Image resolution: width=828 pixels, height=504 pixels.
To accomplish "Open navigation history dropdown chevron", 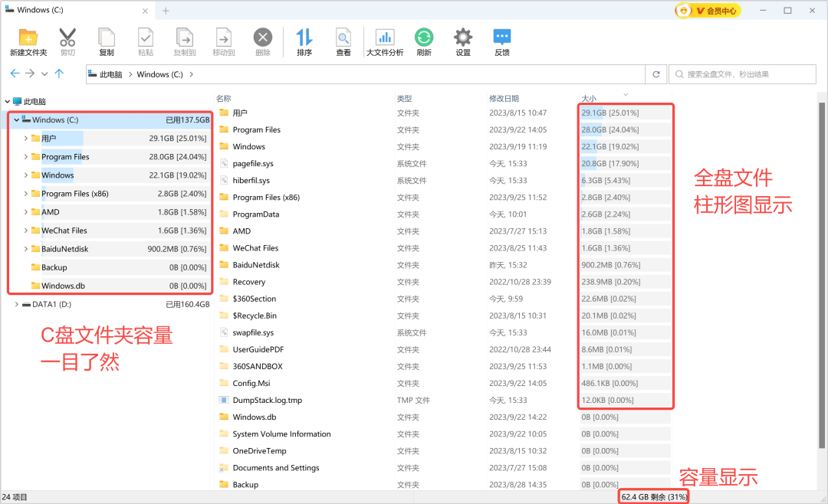I will point(44,74).
